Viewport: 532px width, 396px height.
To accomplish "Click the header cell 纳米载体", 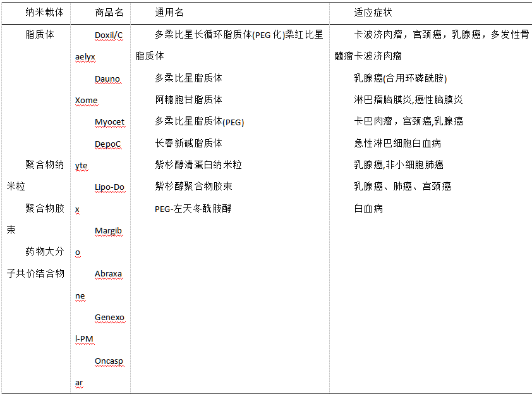I will pyautogui.click(x=44, y=13).
